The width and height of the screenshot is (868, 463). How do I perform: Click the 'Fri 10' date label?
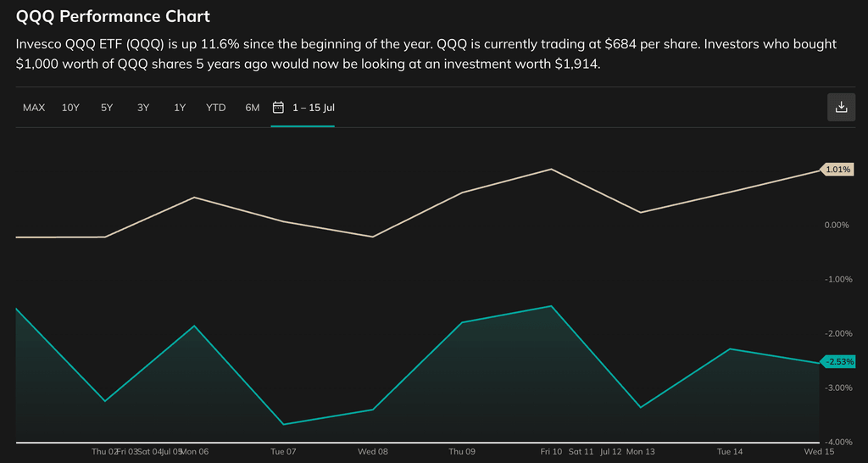coord(551,451)
